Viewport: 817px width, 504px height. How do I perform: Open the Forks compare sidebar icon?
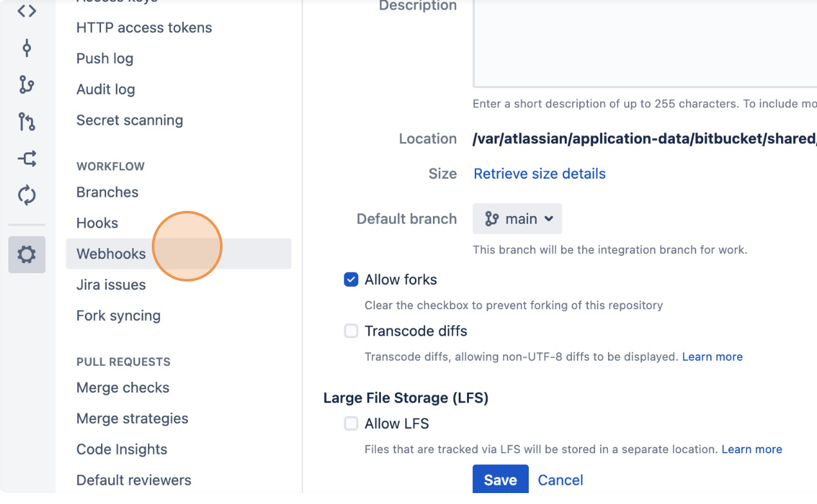tap(26, 159)
